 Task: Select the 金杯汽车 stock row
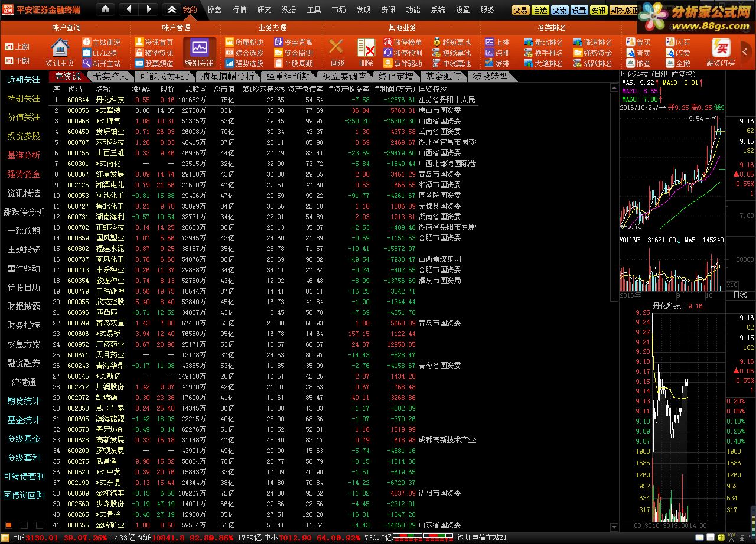tap(264, 493)
